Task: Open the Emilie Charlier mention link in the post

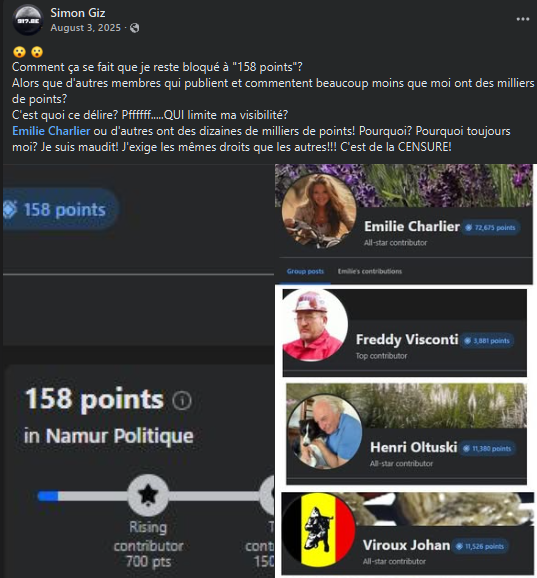Action: point(51,131)
